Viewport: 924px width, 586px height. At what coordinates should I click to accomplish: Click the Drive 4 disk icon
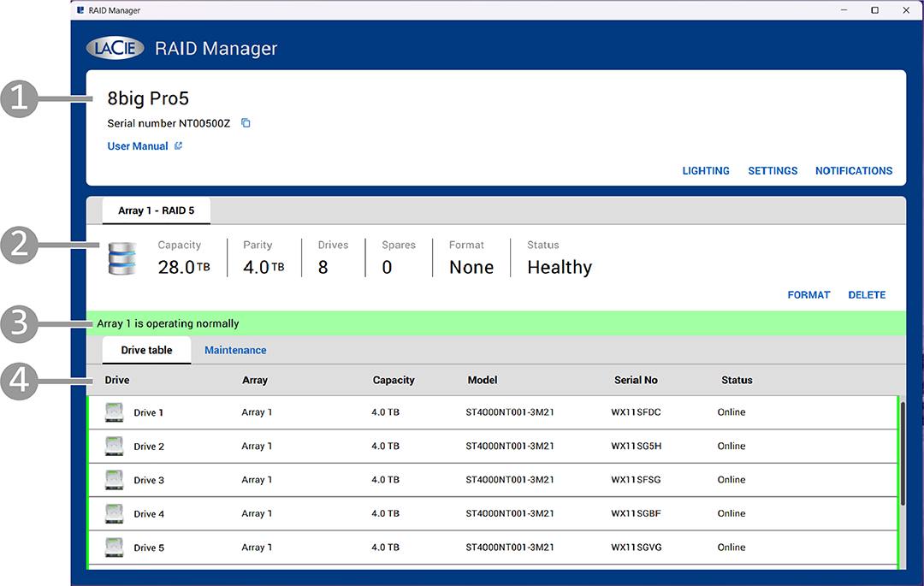point(114,513)
